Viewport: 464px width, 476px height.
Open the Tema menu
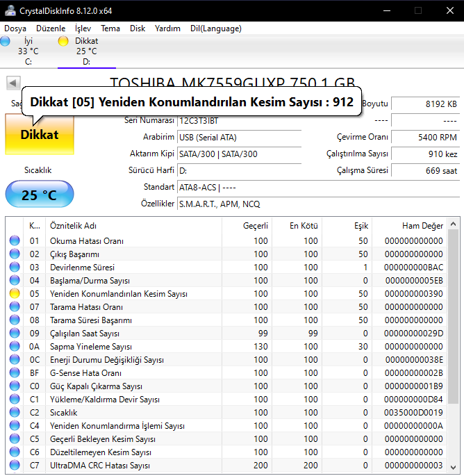110,28
